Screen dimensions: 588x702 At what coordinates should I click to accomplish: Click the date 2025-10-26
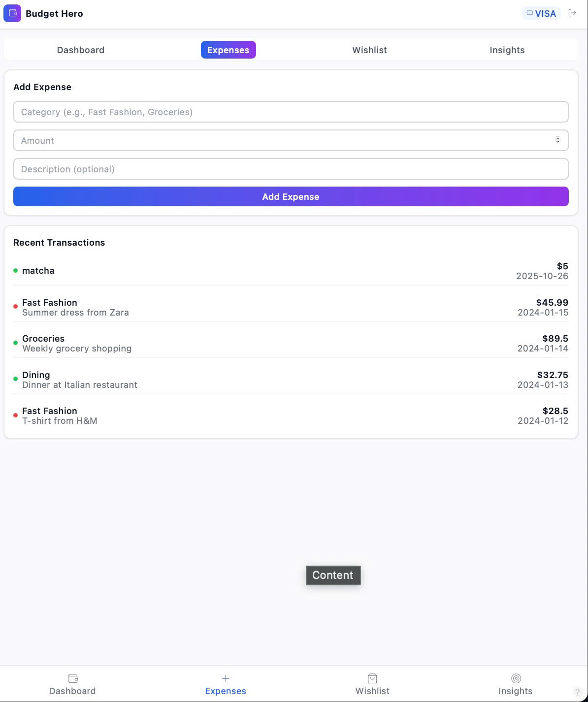coord(542,276)
